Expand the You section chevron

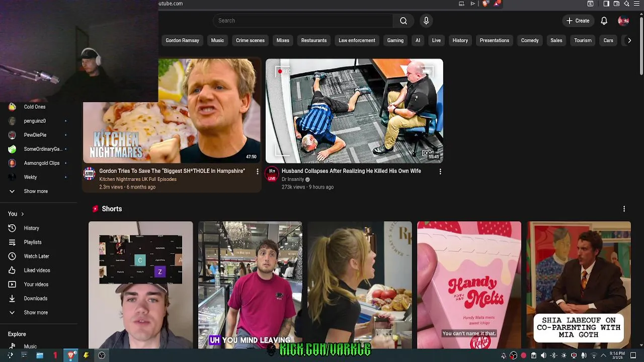point(22,214)
